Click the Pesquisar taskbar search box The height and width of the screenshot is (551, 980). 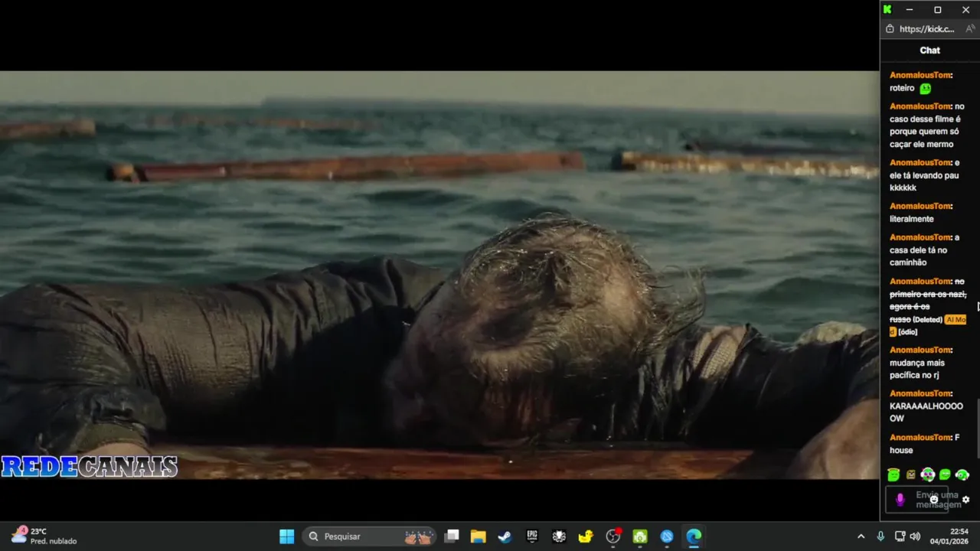369,536
